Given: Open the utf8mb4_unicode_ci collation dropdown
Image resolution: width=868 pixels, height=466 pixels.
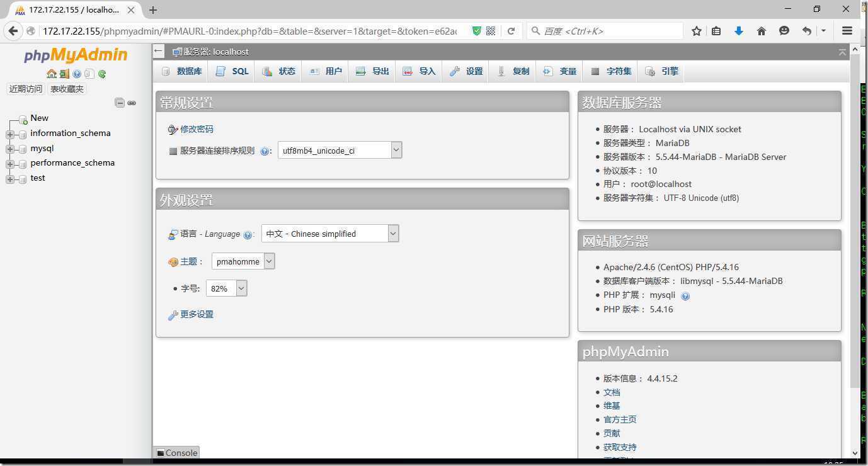Looking at the screenshot, I should click(340, 150).
